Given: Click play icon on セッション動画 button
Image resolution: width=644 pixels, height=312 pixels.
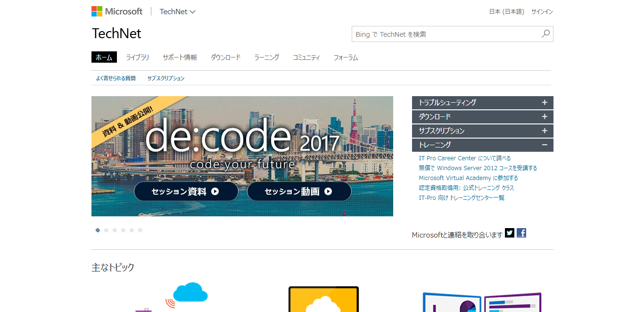Looking at the screenshot, I should pos(328,191).
